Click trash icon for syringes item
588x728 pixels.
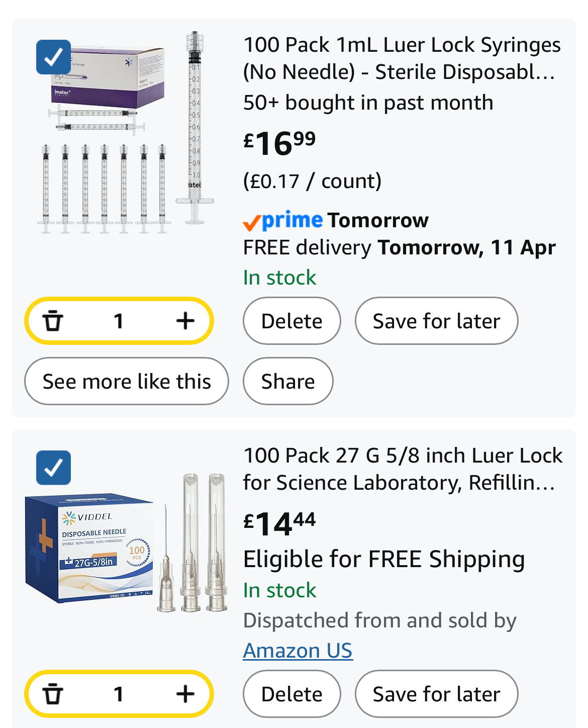53,321
